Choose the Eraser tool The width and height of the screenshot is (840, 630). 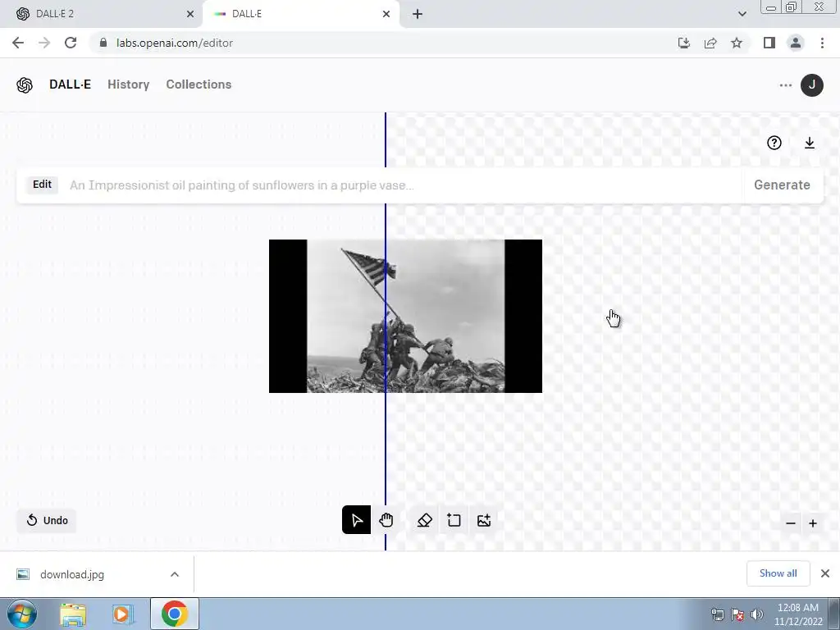[x=425, y=520]
